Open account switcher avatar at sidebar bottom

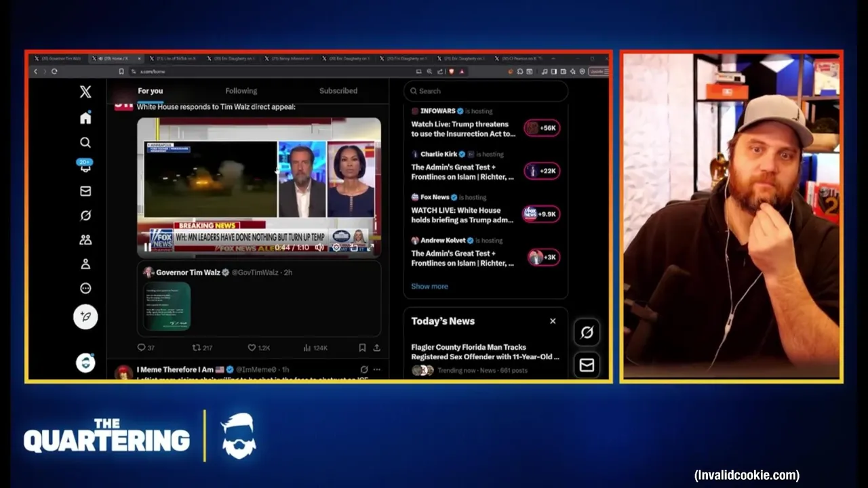tap(85, 363)
